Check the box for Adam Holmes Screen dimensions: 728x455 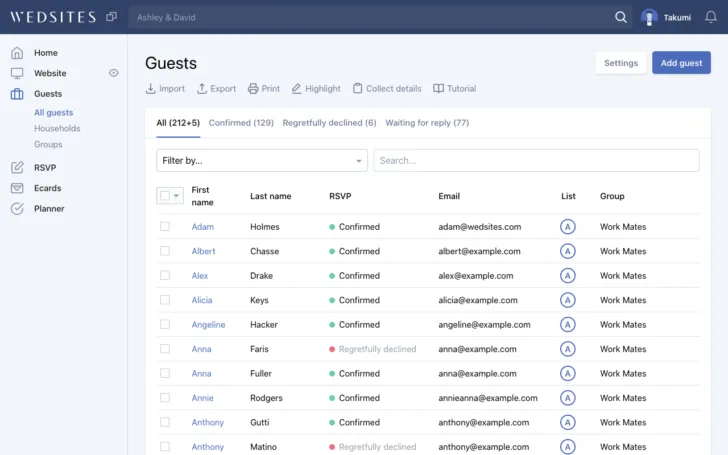tap(165, 227)
